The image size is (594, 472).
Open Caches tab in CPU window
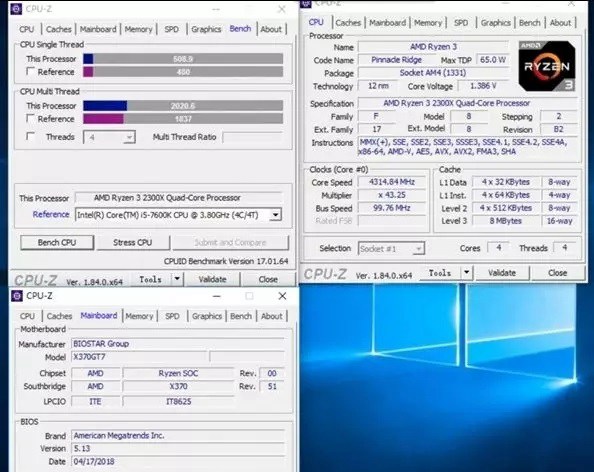click(x=348, y=23)
